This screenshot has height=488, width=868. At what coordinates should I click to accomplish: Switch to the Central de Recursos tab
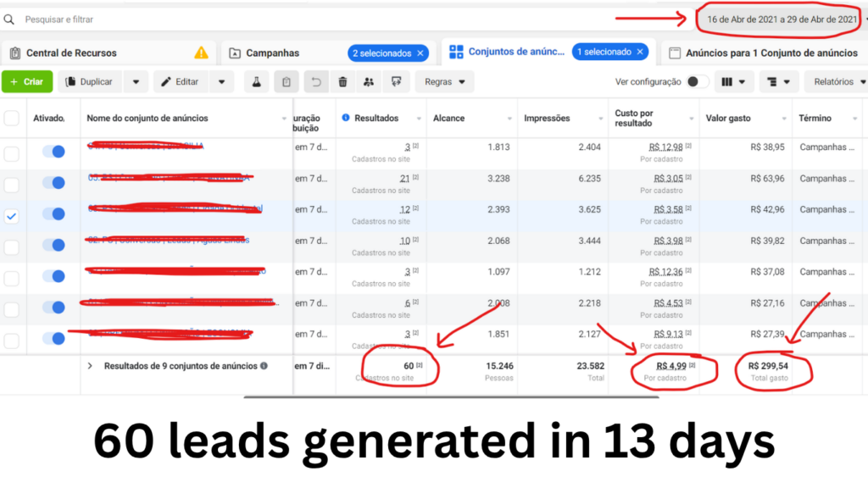tap(108, 53)
